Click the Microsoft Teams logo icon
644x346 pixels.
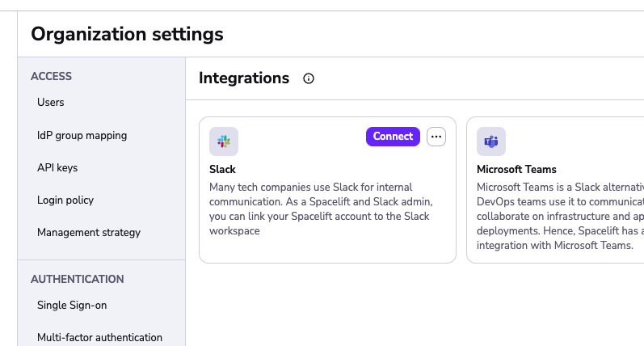point(490,141)
